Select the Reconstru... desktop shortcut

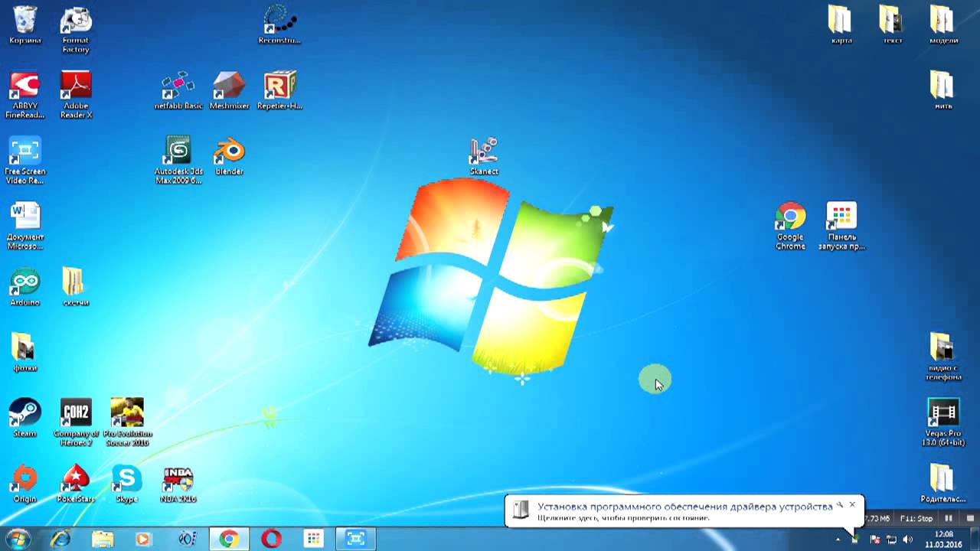click(x=279, y=24)
